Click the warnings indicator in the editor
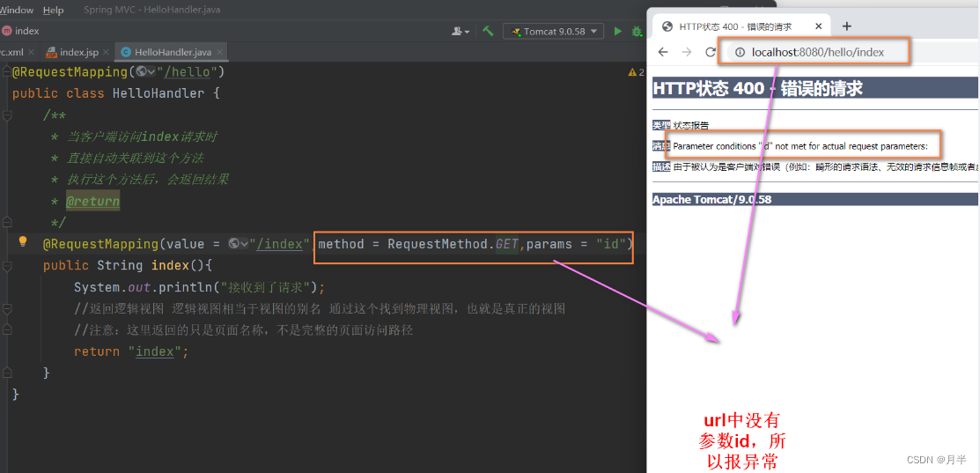This screenshot has width=980, height=473. pyautogui.click(x=636, y=72)
